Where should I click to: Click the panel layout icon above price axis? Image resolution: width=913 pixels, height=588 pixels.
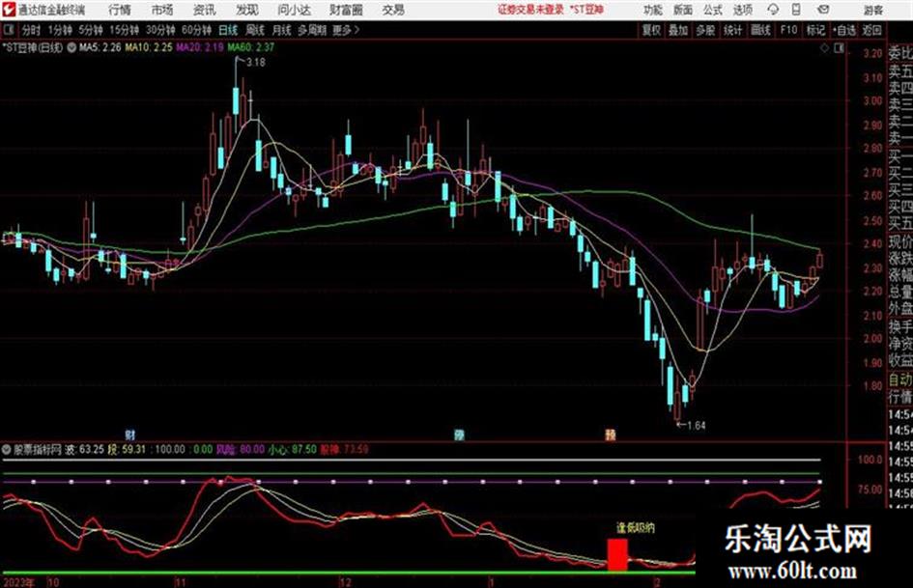(839, 48)
